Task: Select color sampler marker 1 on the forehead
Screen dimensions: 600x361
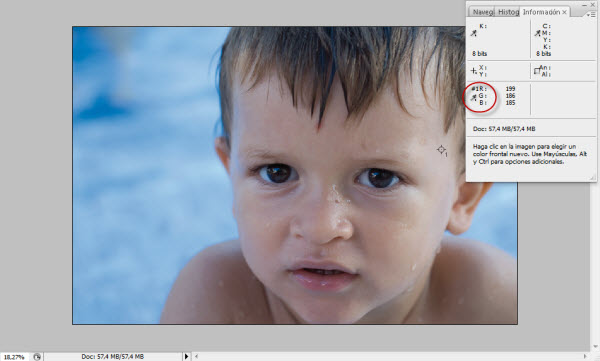Action: [441, 150]
